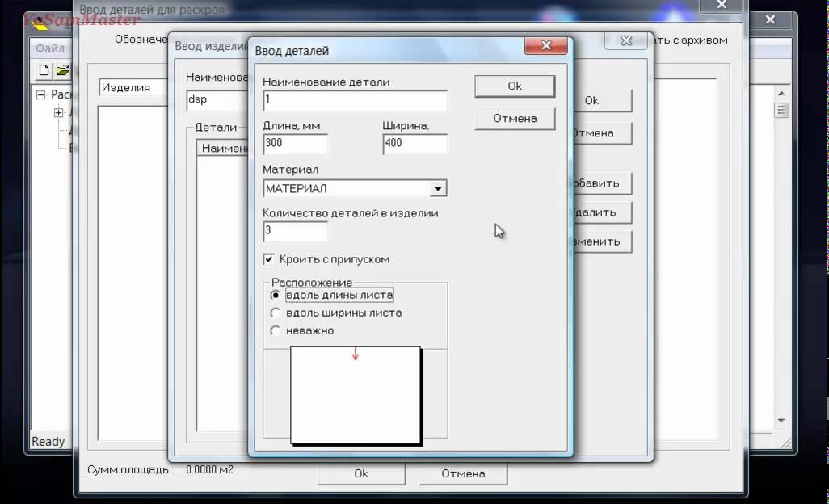
Task: Open the Файл menu
Action: 48,48
